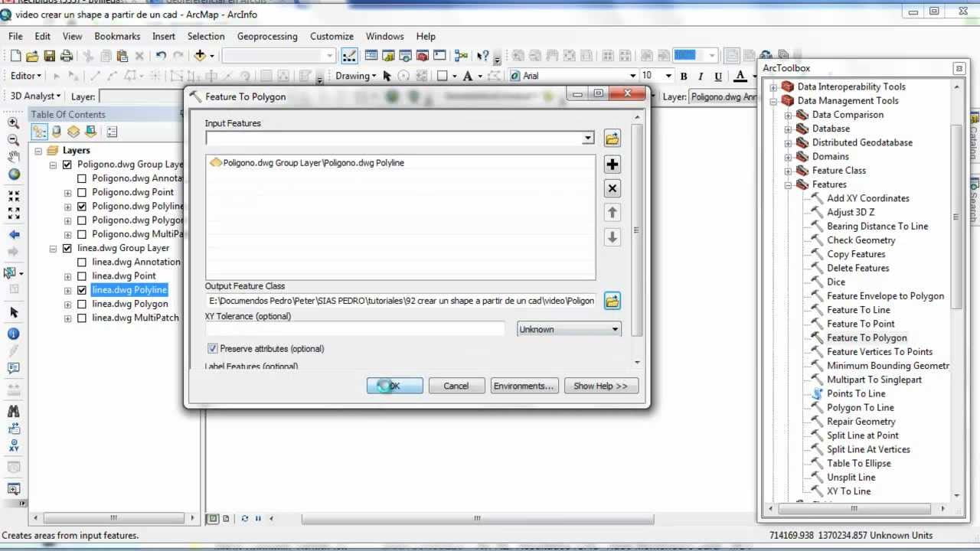
Task: Open the Input Features dropdown
Action: point(588,138)
